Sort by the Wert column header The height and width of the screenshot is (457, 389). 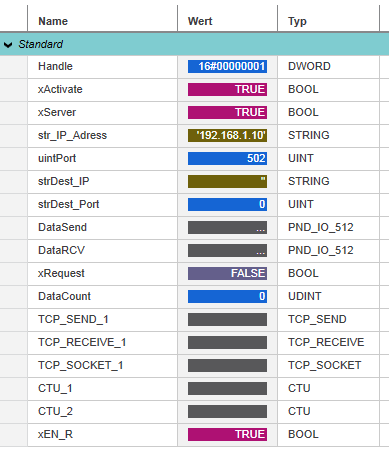tap(227, 21)
